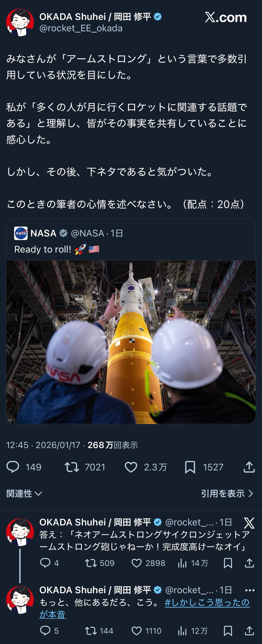The height and width of the screenshot is (644, 262).
Task: Bookmark the main post with 1527 bookmarks
Action: [x=190, y=467]
